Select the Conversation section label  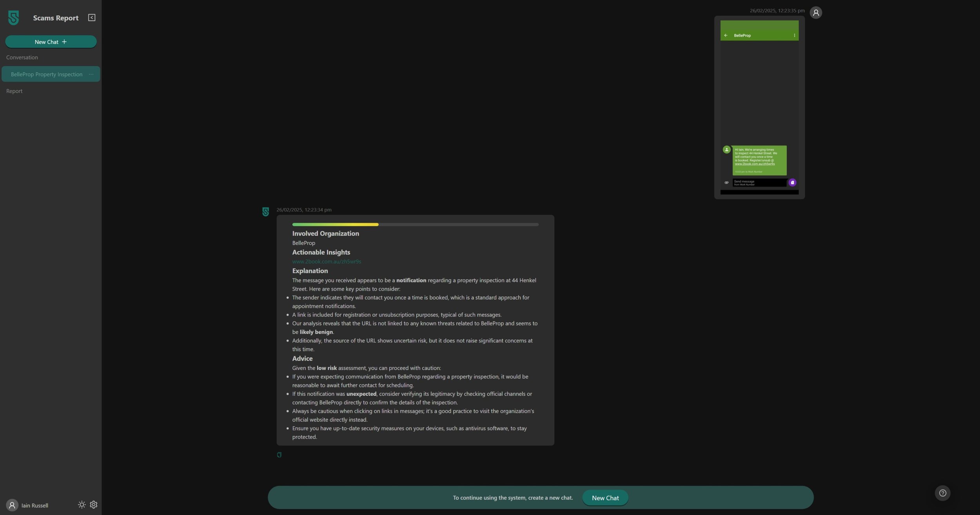[22, 57]
